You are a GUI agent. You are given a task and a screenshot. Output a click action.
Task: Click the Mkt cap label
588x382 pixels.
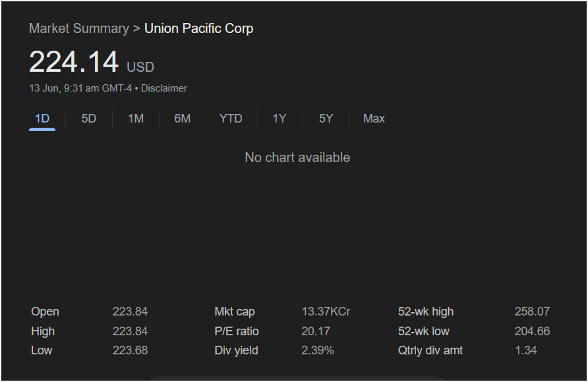235,312
